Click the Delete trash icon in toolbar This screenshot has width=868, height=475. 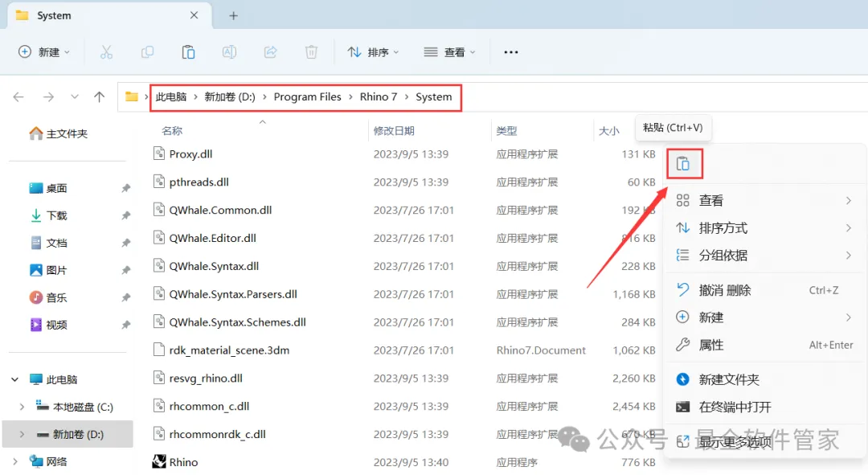(x=311, y=52)
